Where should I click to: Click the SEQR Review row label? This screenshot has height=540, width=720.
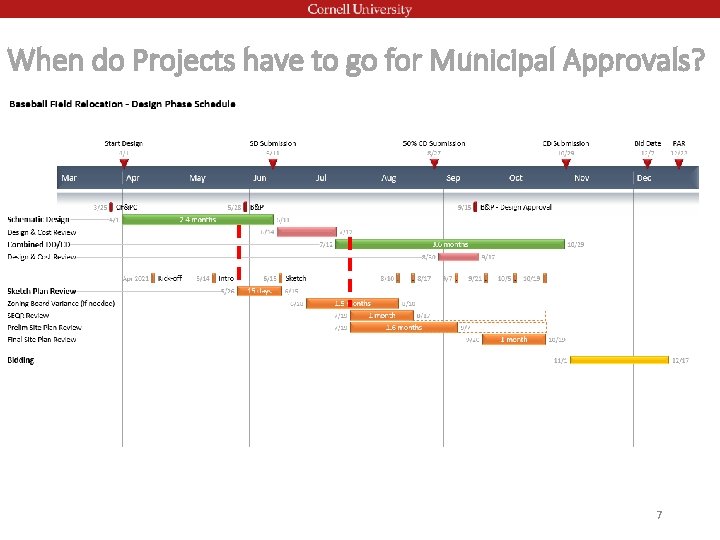28,315
